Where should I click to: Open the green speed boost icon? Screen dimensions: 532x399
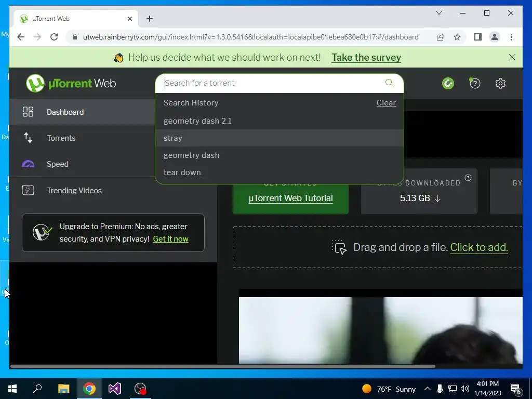coord(448,84)
